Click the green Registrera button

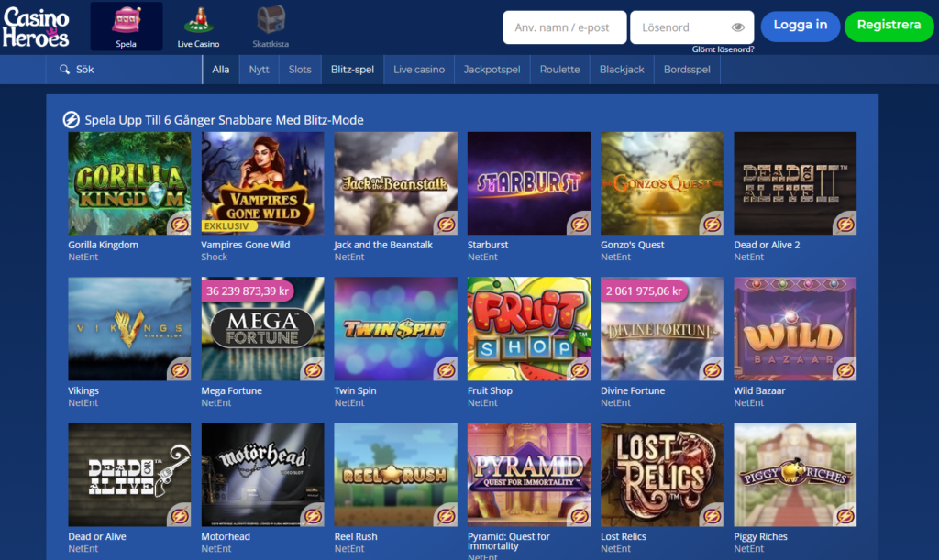click(889, 26)
